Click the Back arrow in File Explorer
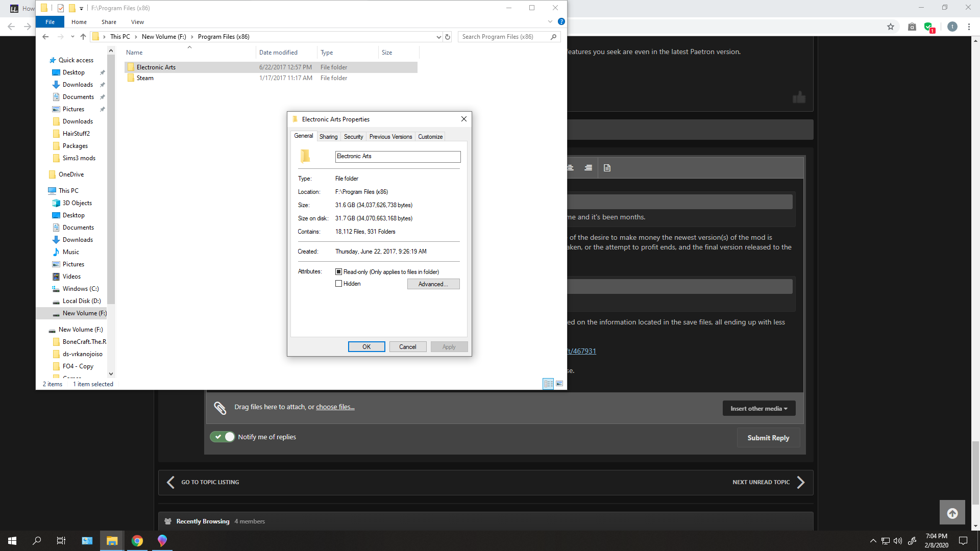Screen dimensions: 980x551 click(x=45, y=37)
